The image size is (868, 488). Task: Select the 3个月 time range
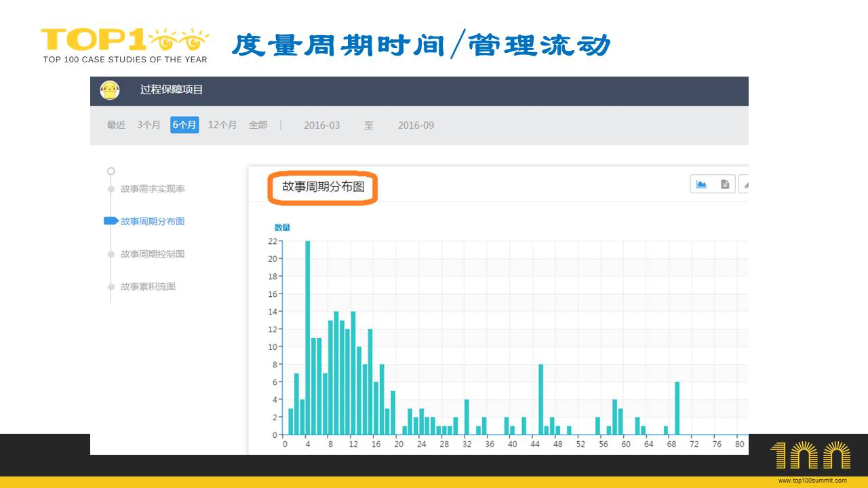point(149,125)
